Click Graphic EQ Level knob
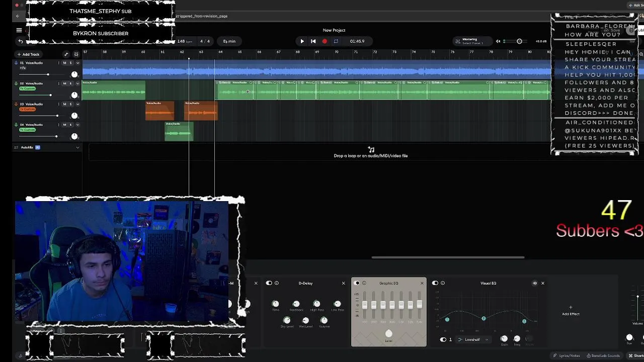Image resolution: width=644 pixels, height=362 pixels. (x=388, y=333)
